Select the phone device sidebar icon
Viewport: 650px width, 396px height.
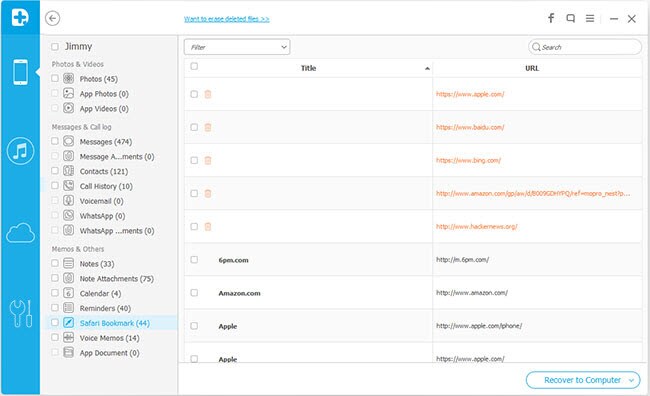[x=20, y=72]
